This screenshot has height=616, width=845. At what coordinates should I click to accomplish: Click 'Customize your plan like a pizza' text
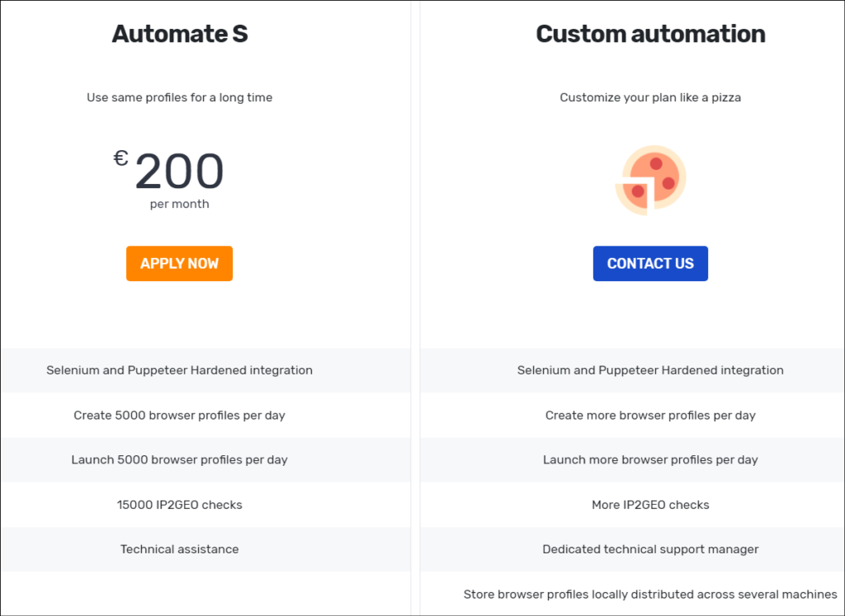pyautogui.click(x=650, y=97)
